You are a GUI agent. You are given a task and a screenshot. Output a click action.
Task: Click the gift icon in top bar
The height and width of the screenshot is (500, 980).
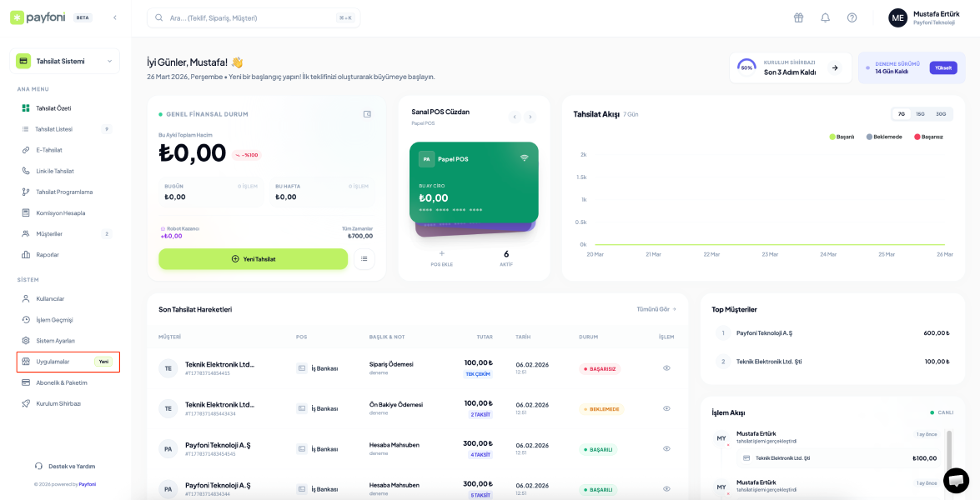pyautogui.click(x=798, y=17)
